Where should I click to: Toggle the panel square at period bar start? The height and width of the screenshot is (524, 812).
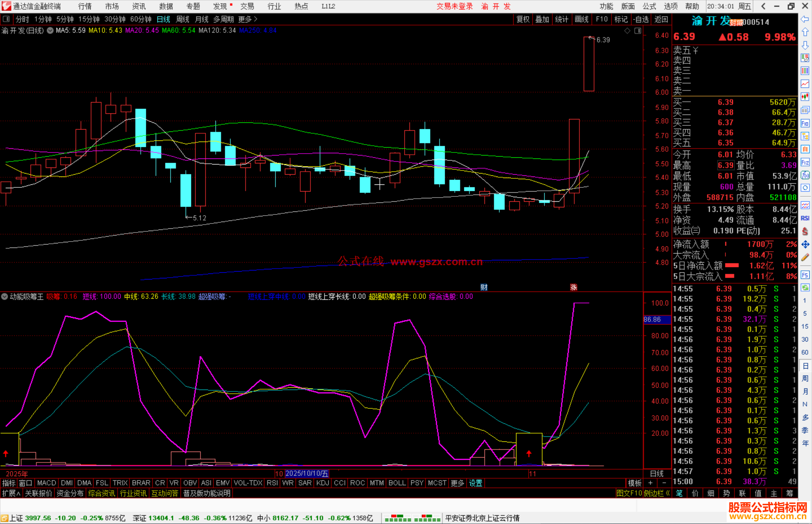pyautogui.click(x=6, y=19)
